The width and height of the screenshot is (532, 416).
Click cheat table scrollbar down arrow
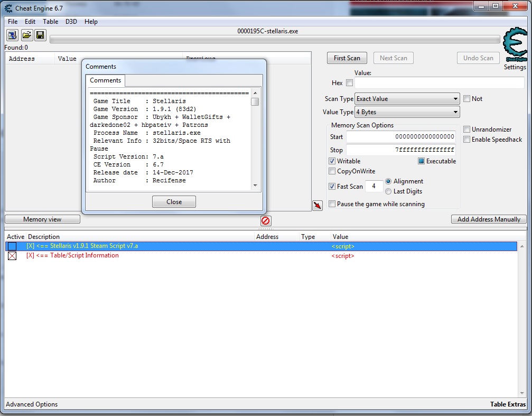click(x=522, y=393)
